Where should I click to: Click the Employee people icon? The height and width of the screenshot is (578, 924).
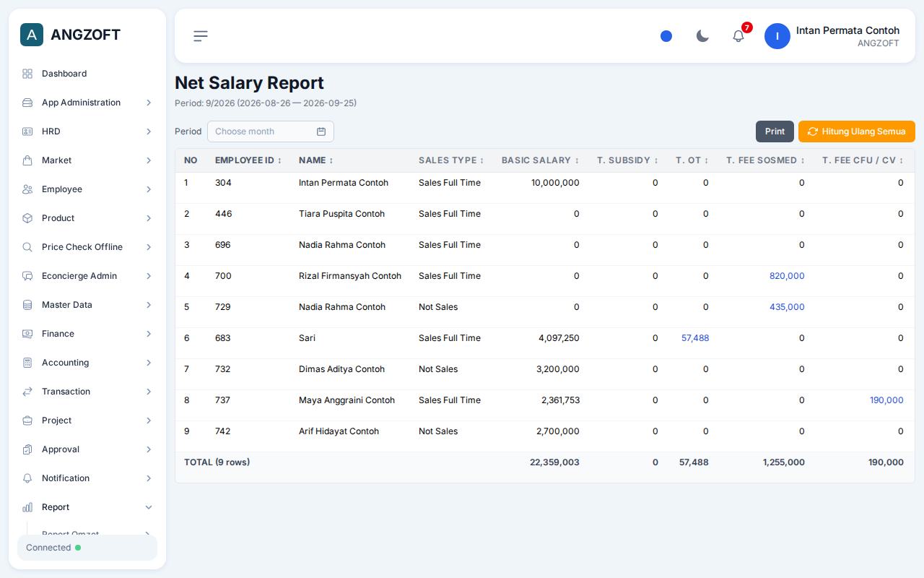pyautogui.click(x=27, y=189)
